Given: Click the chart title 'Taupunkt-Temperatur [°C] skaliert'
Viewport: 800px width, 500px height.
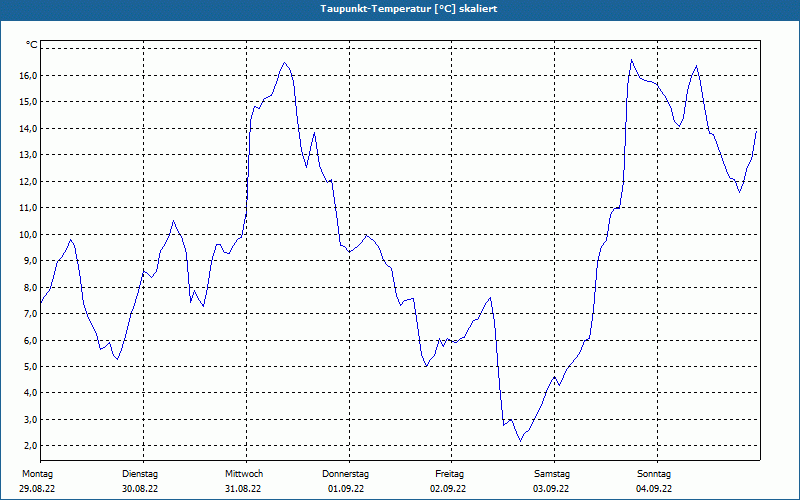Looking at the screenshot, I should click(409, 9).
